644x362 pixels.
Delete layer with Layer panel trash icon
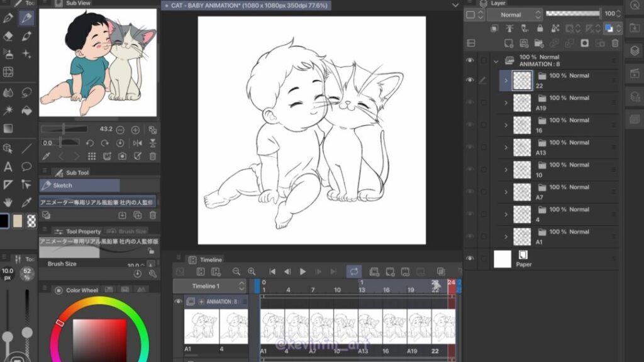[615, 43]
